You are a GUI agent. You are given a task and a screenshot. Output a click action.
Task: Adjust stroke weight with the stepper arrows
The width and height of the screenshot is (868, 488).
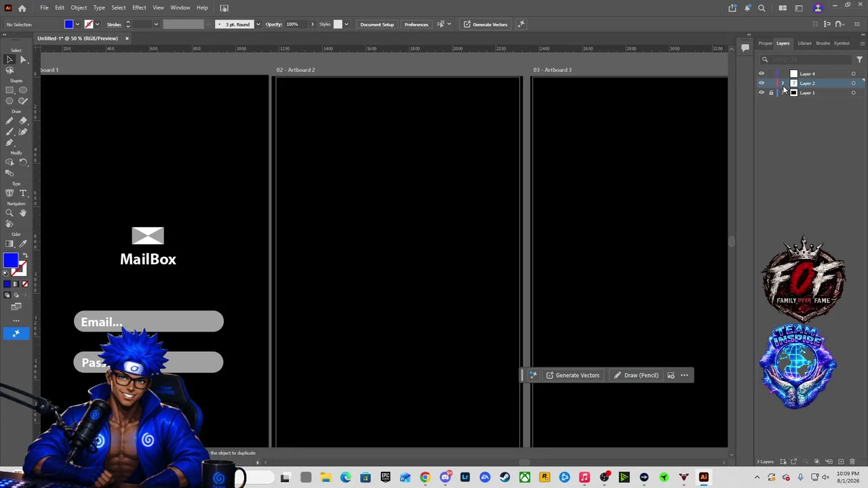pos(127,24)
